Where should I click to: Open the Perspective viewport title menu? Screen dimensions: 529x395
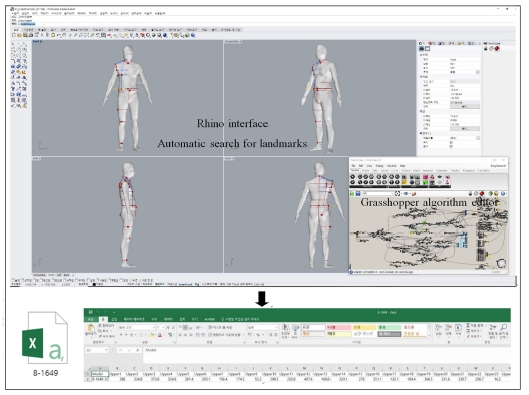click(233, 41)
